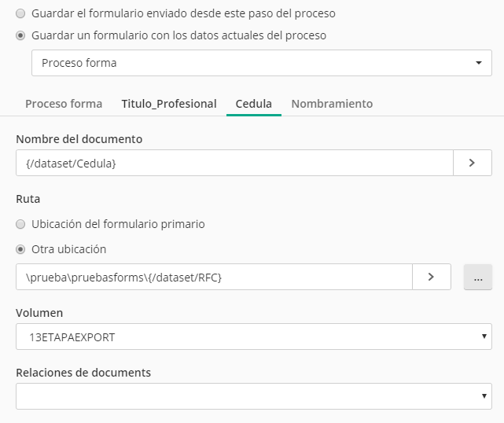Click the arrow of Relaciones de documents selector
Screen dimensions: 504x423
(483, 396)
